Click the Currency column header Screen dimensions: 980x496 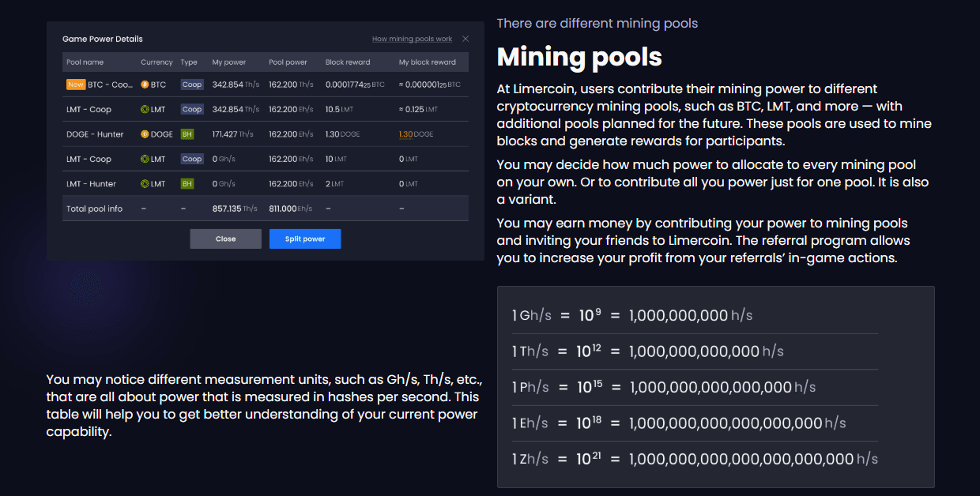156,62
